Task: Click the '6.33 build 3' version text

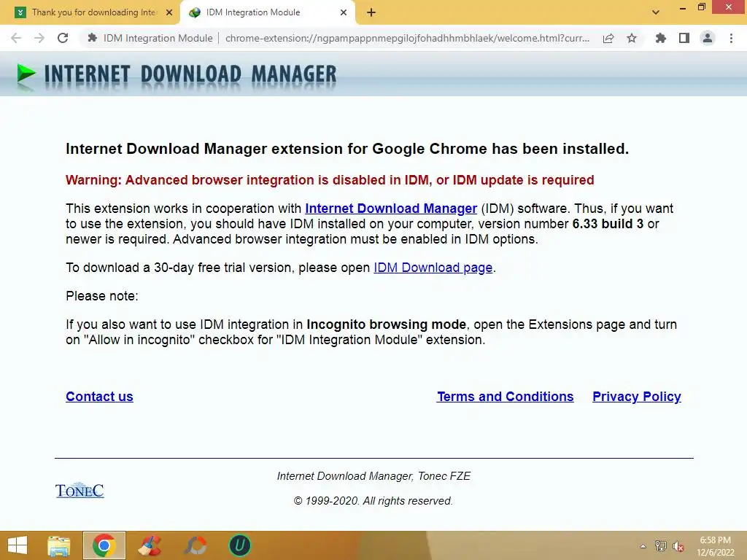Action: (608, 224)
